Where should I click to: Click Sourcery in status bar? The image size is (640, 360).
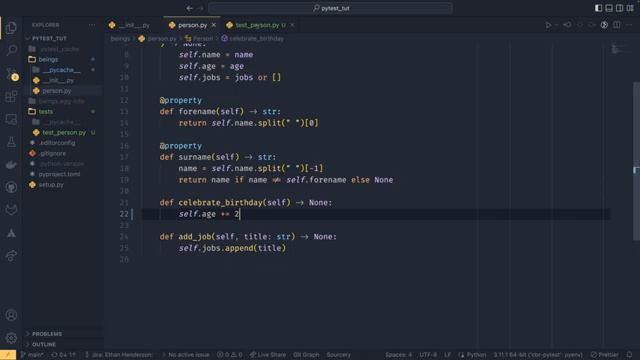[338, 355]
